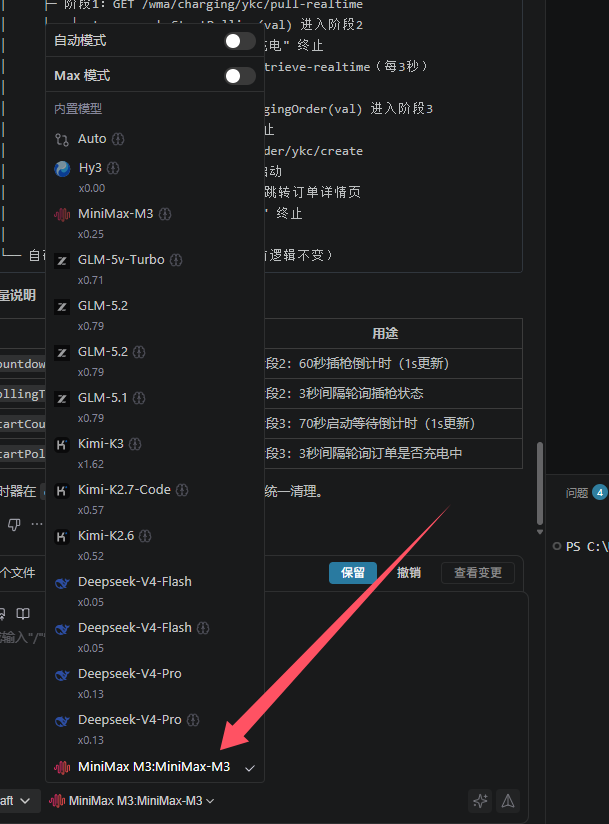
Task: Click the thinking icon beside GLM-5.1
Action: click(139, 398)
